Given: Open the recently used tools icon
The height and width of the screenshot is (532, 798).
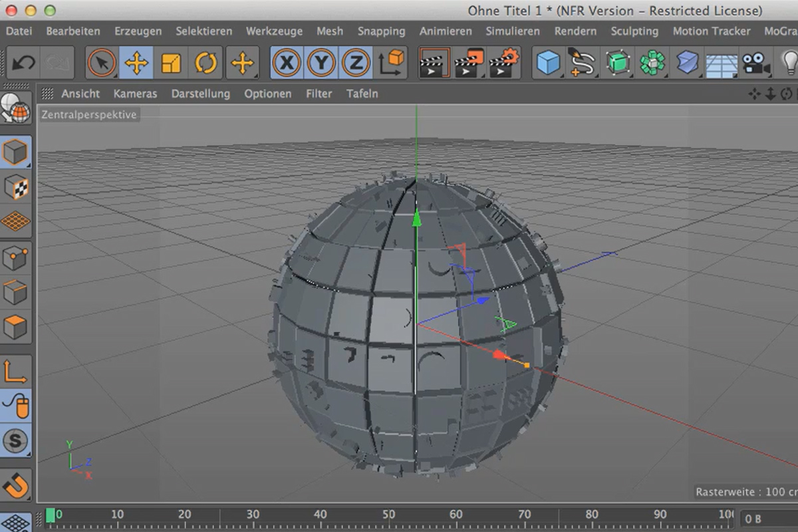Looking at the screenshot, I should tap(242, 63).
